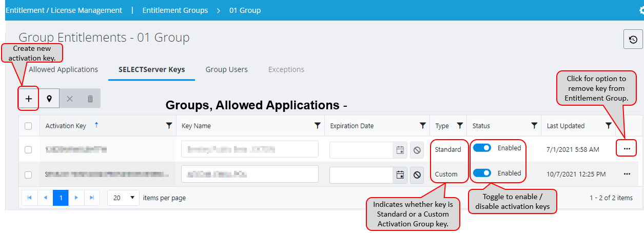
Task: Click the plus icon to create activation key
Action: click(x=29, y=99)
